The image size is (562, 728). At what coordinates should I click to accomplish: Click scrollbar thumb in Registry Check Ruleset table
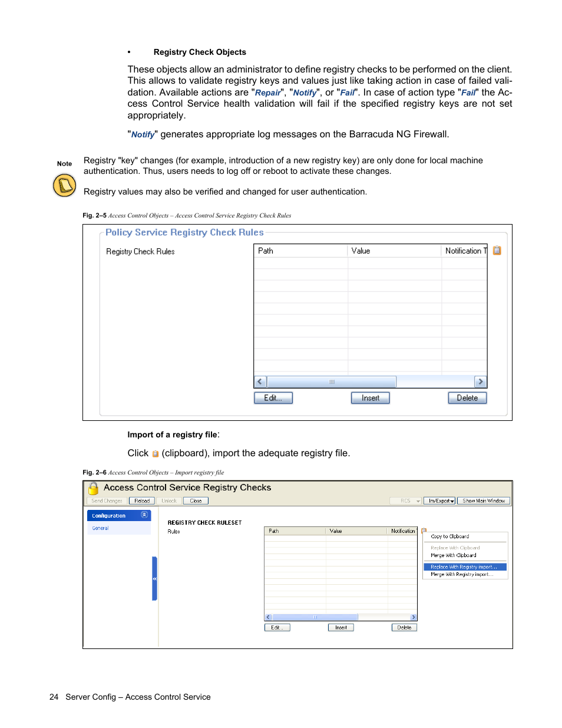point(315,617)
